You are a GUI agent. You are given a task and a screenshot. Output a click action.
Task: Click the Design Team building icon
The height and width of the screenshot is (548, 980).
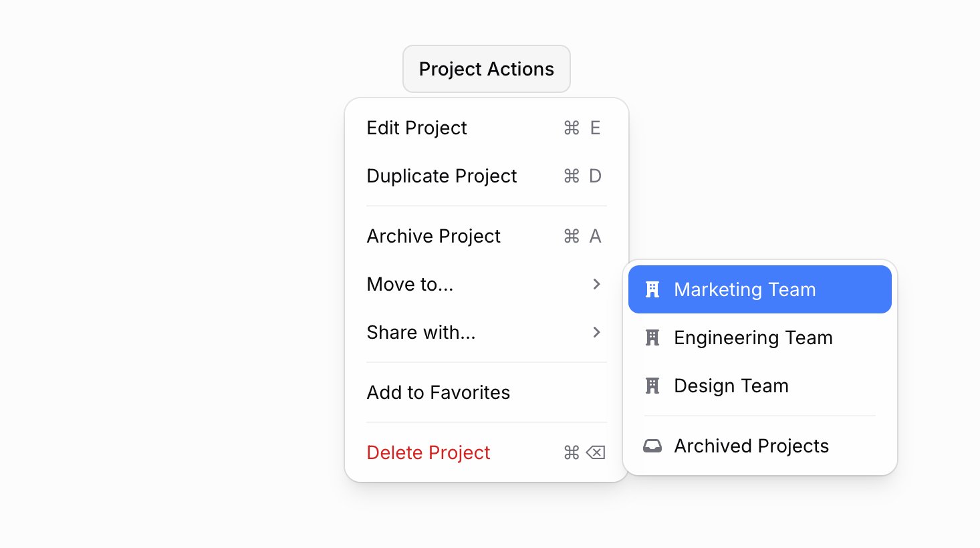point(652,386)
